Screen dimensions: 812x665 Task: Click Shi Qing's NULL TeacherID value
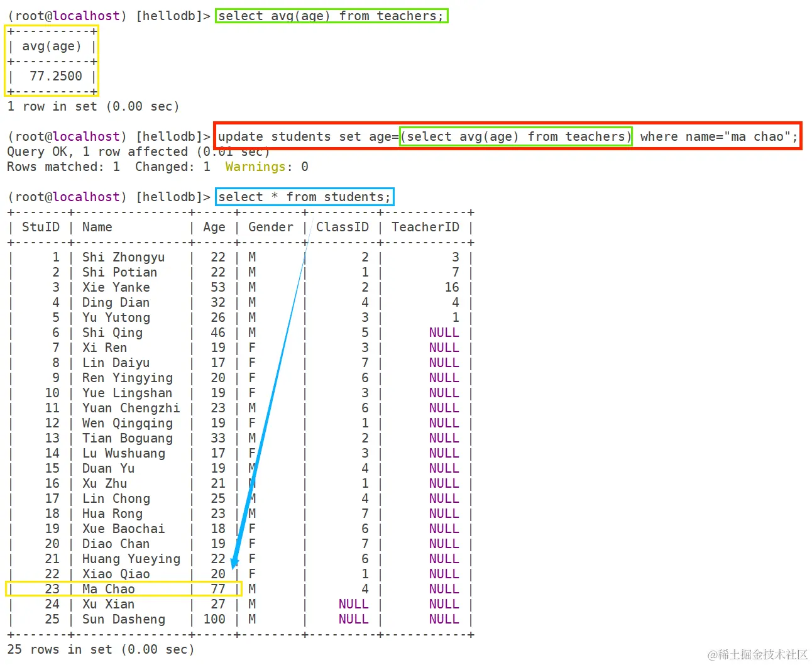click(x=444, y=332)
